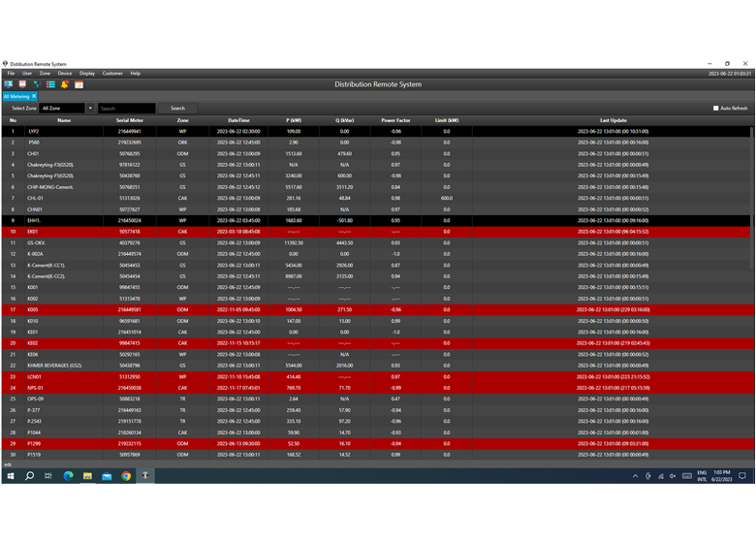
Task: Open File Explorer from taskbar
Action: pyautogui.click(x=88, y=476)
